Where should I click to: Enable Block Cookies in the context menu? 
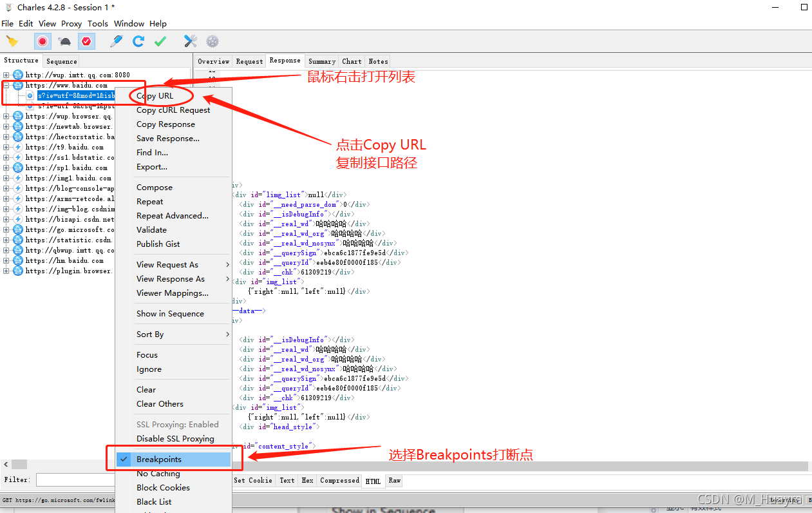pos(173,488)
